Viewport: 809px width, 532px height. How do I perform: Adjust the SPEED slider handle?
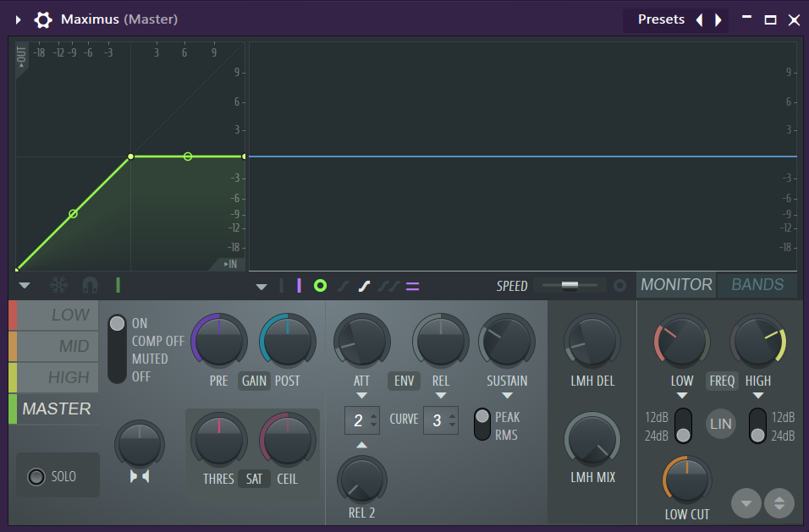pyautogui.click(x=570, y=286)
